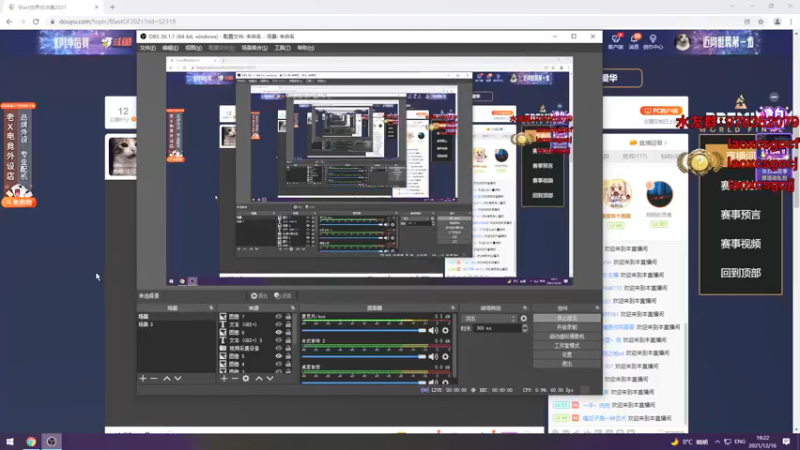Image resolution: width=800 pixels, height=450 pixels.
Task: Mute the first mixer channel speaker icon
Action: (x=433, y=331)
